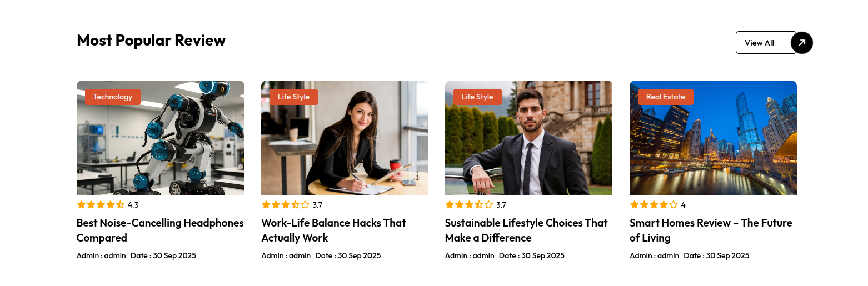Image resolution: width=868 pixels, height=286 pixels.
Task: Open the city skyline night thumbnail
Action: point(713,138)
